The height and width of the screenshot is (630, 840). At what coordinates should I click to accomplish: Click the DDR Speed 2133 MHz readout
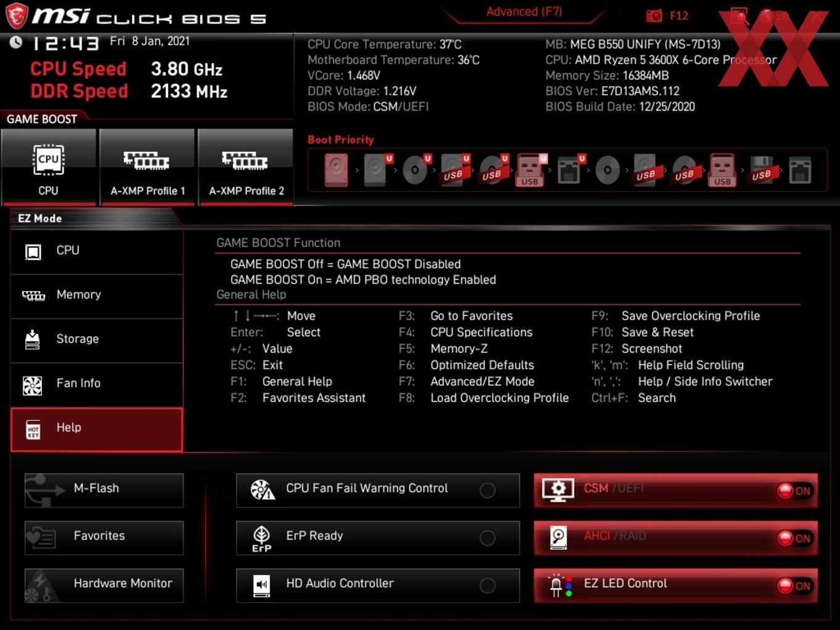pyautogui.click(x=129, y=91)
